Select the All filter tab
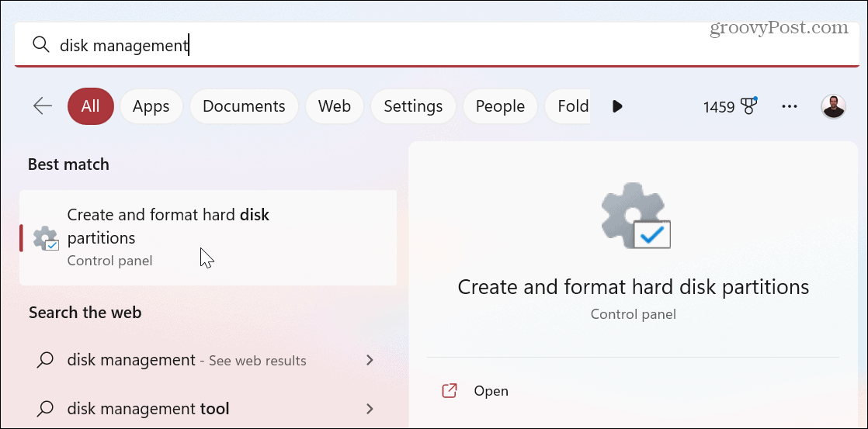 (91, 106)
